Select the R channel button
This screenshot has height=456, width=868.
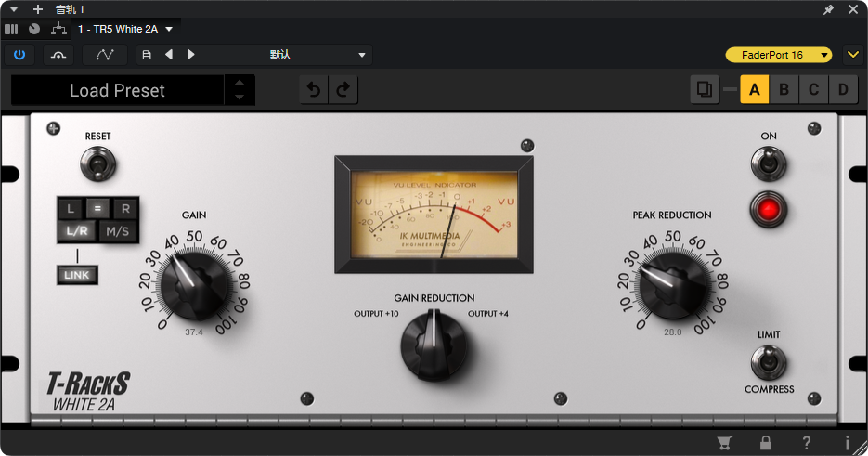click(x=125, y=209)
